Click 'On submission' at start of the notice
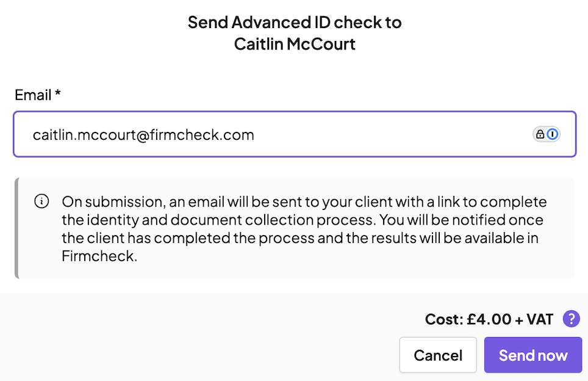Screen dimensions: 588x381 point(99,201)
